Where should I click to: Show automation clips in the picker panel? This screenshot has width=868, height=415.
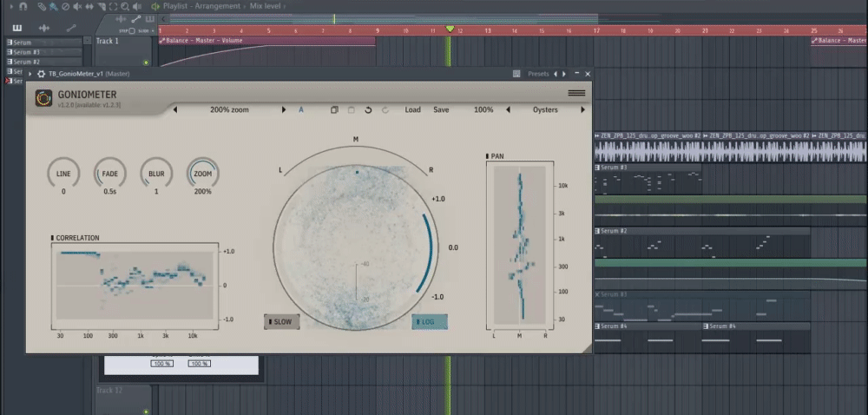coord(71,28)
